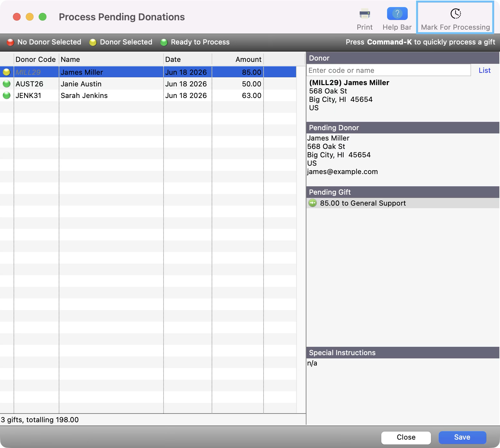
Task: Click the red window close button
Action: (x=17, y=17)
